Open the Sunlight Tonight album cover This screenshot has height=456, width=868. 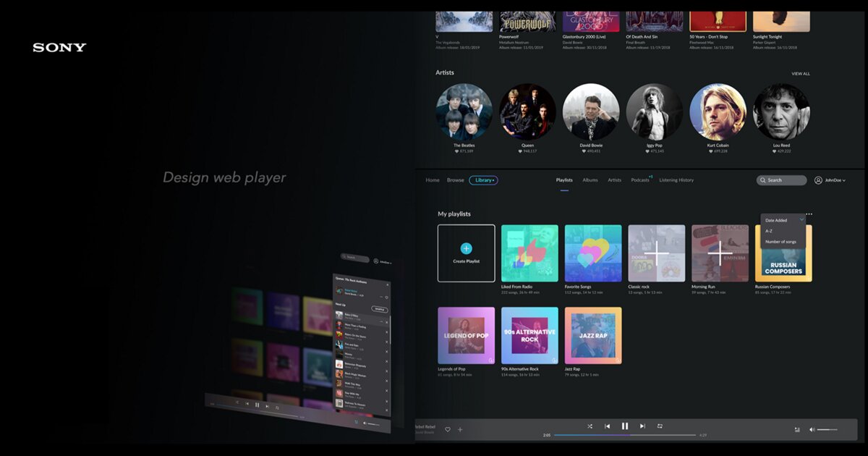(x=782, y=21)
